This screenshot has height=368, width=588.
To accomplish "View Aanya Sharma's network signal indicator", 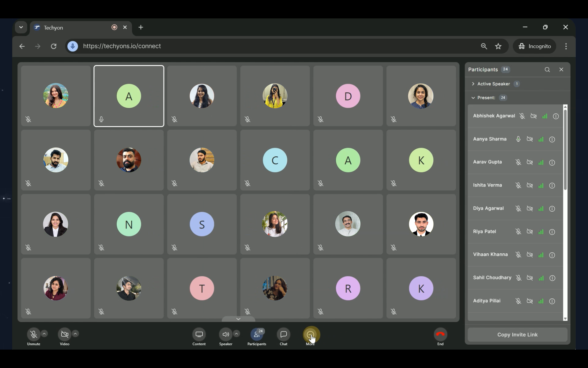I will (x=541, y=140).
